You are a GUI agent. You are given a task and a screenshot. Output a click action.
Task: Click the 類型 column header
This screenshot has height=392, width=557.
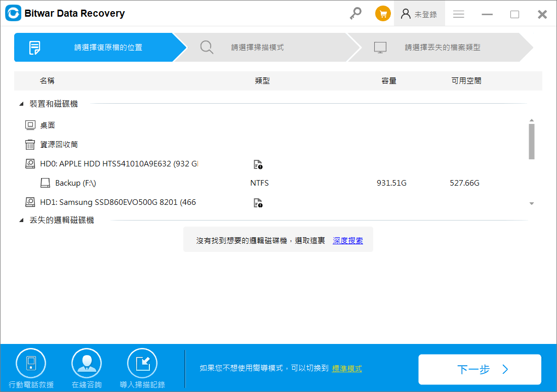(262, 81)
